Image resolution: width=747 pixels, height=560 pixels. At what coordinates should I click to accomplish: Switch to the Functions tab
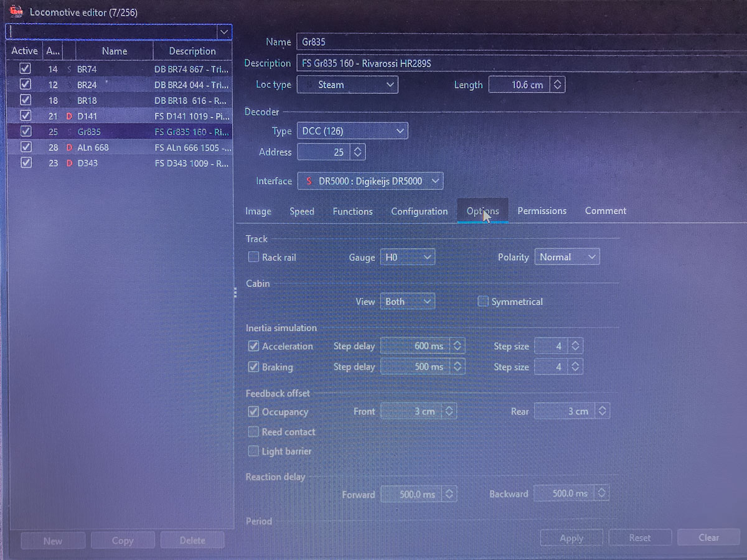pos(352,212)
